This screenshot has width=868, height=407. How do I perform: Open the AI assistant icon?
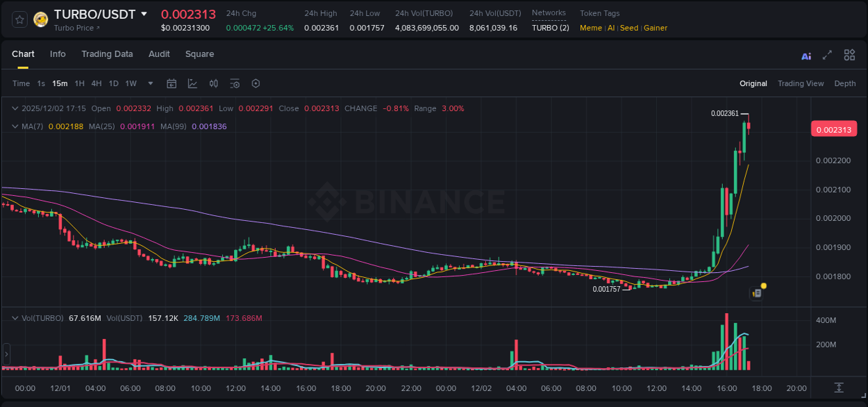pyautogui.click(x=806, y=55)
